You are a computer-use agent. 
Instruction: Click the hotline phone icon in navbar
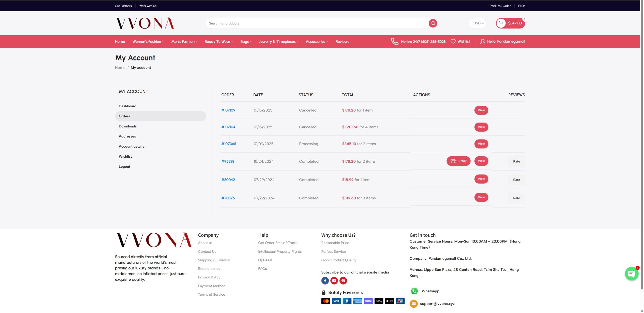[394, 42]
